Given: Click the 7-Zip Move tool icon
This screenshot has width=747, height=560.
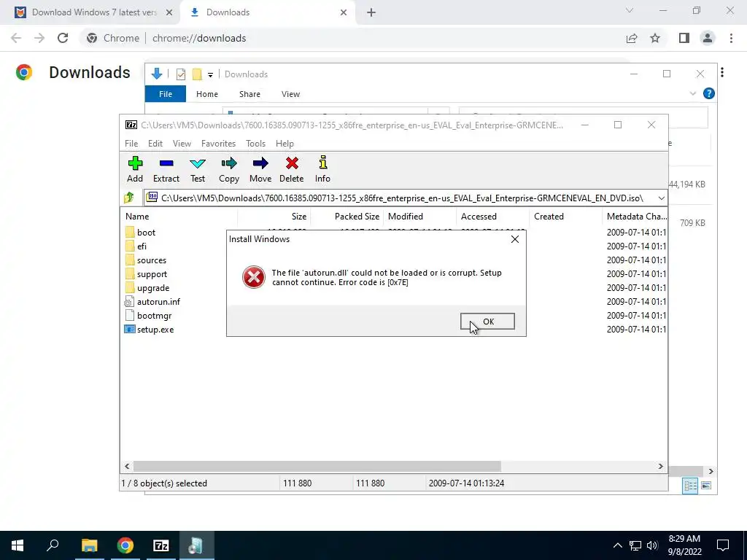Looking at the screenshot, I should (x=260, y=163).
